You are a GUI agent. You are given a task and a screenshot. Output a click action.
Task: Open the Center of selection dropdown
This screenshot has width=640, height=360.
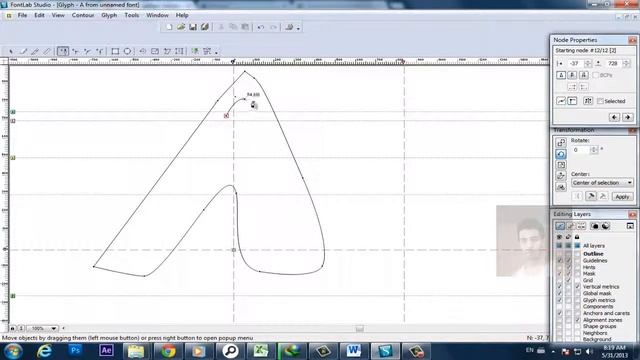602,182
